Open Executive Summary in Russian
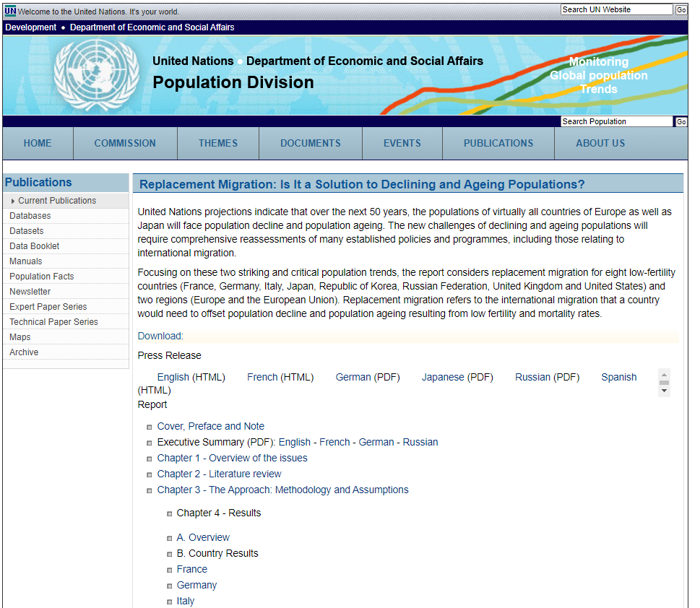 420,443
